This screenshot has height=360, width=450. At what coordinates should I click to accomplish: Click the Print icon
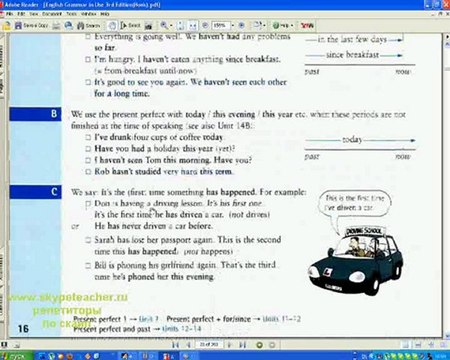[57, 25]
